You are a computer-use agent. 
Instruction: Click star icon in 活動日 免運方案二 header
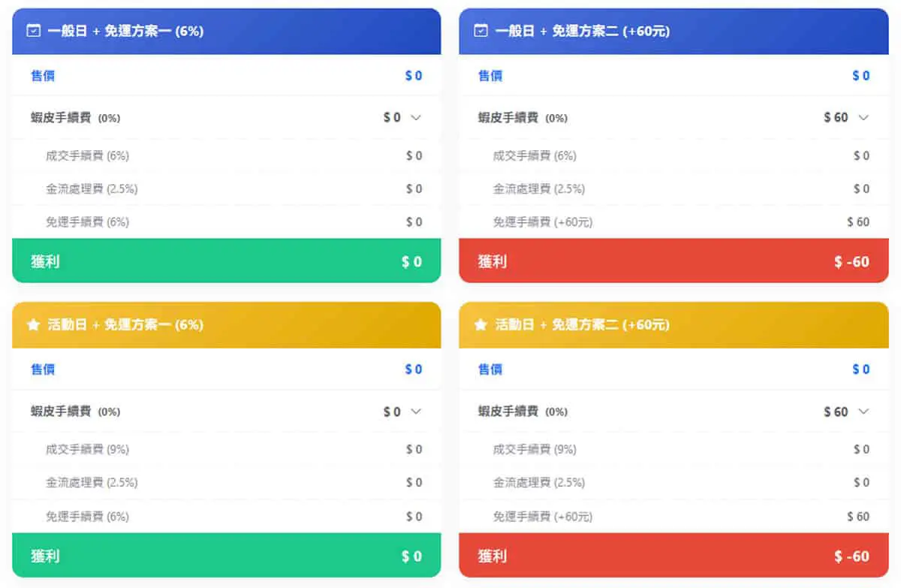pyautogui.click(x=481, y=324)
